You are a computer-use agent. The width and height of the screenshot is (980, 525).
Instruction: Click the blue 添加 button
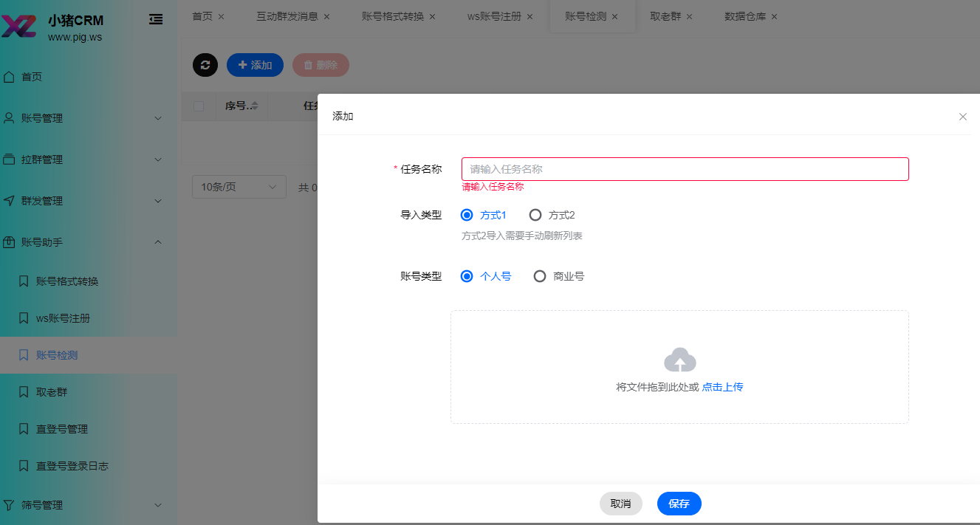pos(255,65)
